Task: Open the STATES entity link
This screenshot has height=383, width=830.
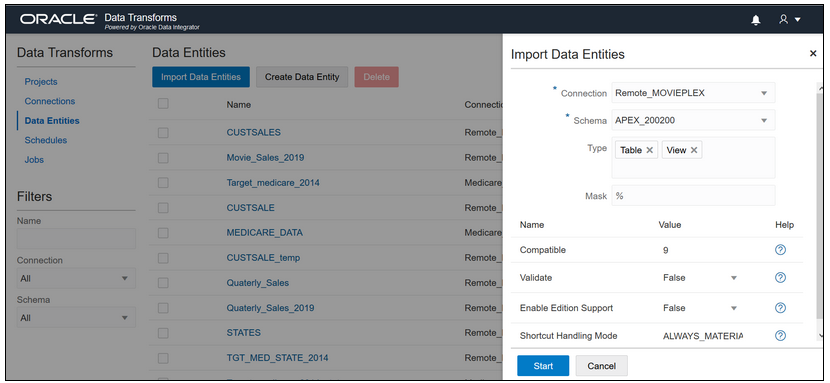Action: tap(243, 333)
